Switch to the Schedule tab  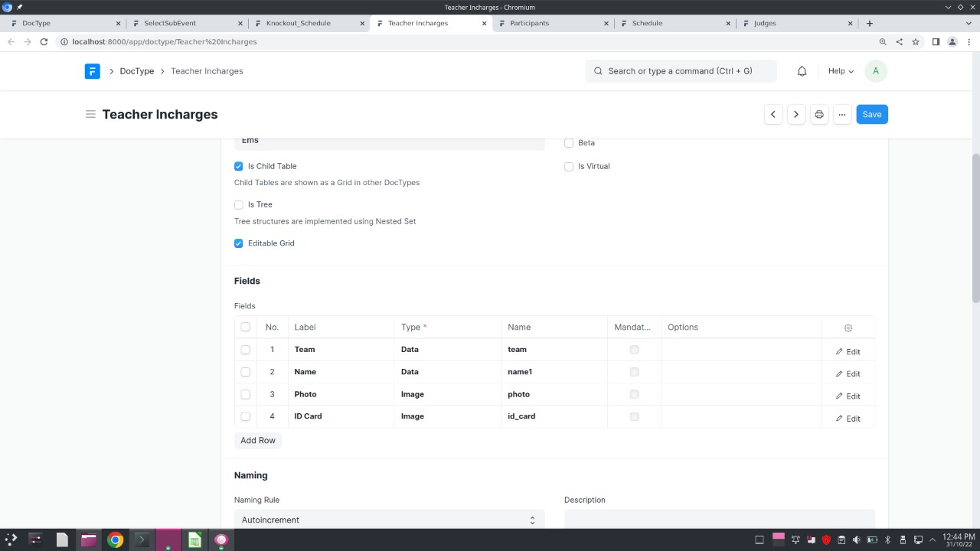point(674,23)
